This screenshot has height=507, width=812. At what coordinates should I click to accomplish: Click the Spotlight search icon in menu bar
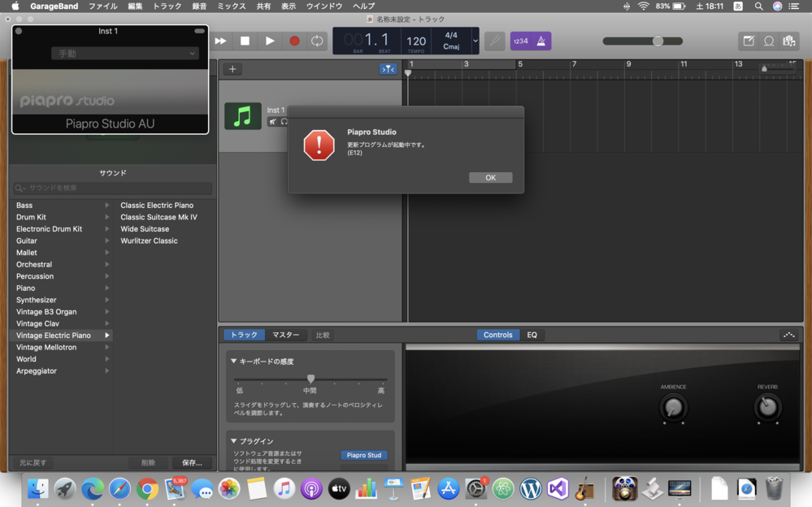[x=758, y=6]
